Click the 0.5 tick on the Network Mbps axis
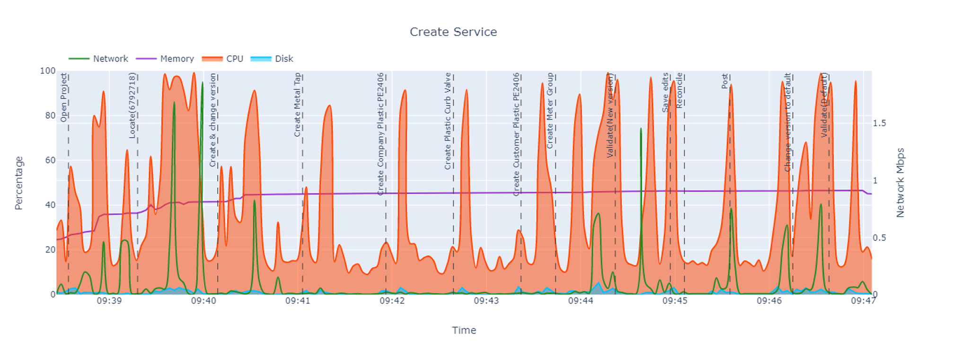Image resolution: width=980 pixels, height=351 pixels. pyautogui.click(x=879, y=237)
